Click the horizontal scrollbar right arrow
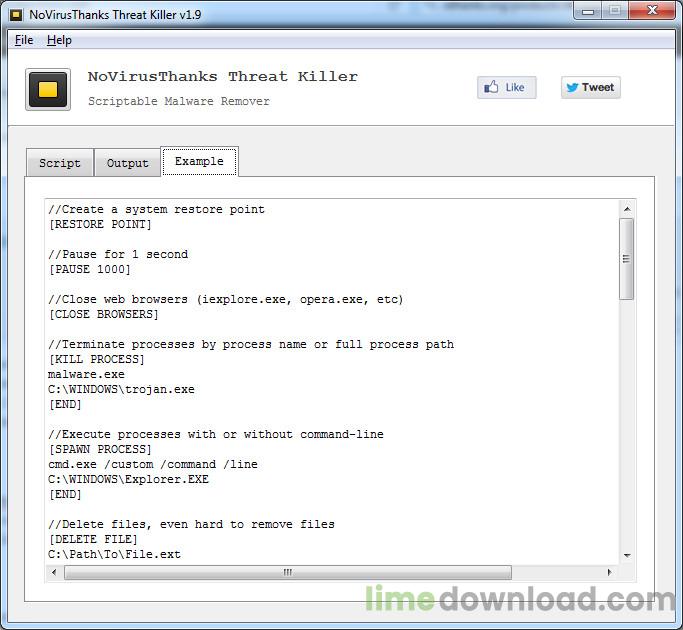This screenshot has width=683, height=630. coord(610,573)
